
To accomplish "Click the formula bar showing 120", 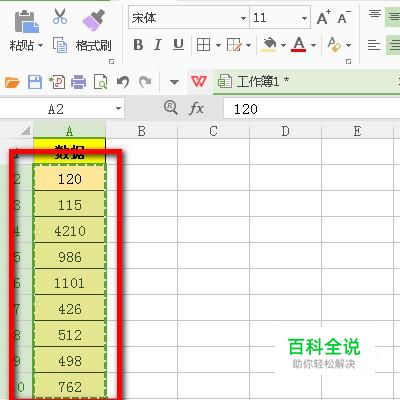I will click(311, 109).
